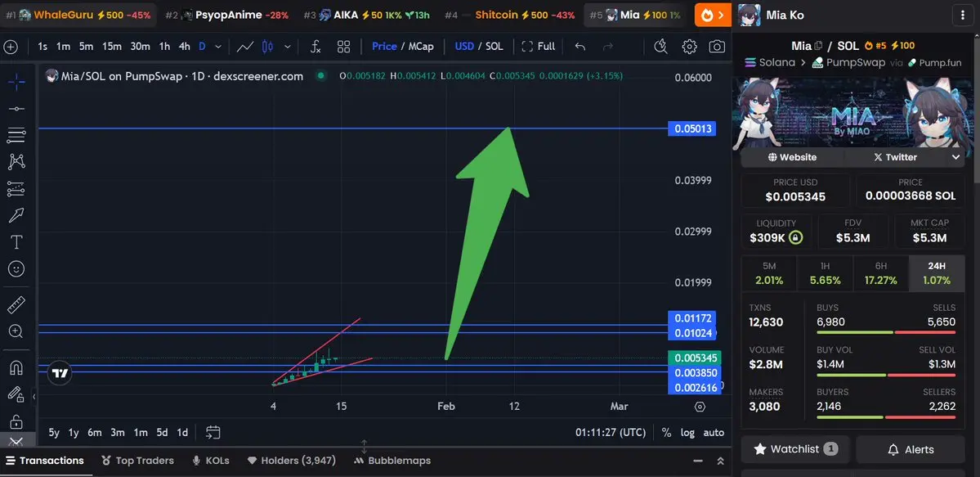This screenshot has height=477, width=980.
Task: Open the chart layout grid selector
Action: 343,47
